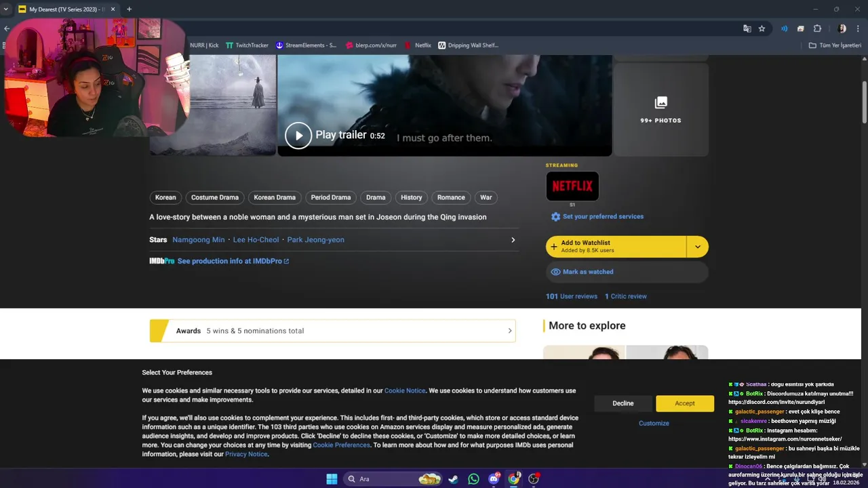Open the 99+ Photos gallery tile
Viewport: 868px width, 488px height.
(x=660, y=109)
